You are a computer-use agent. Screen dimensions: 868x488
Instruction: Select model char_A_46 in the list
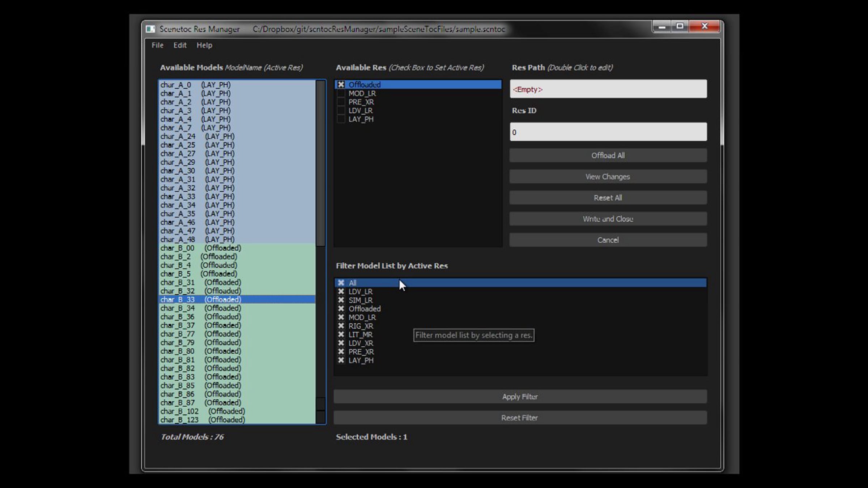[237, 222]
